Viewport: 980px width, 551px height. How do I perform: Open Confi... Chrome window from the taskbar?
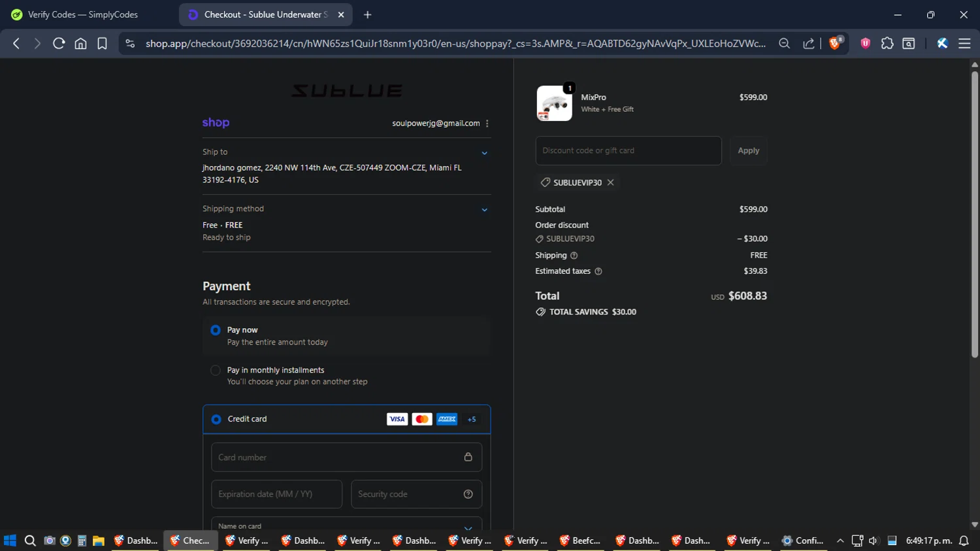(x=803, y=541)
